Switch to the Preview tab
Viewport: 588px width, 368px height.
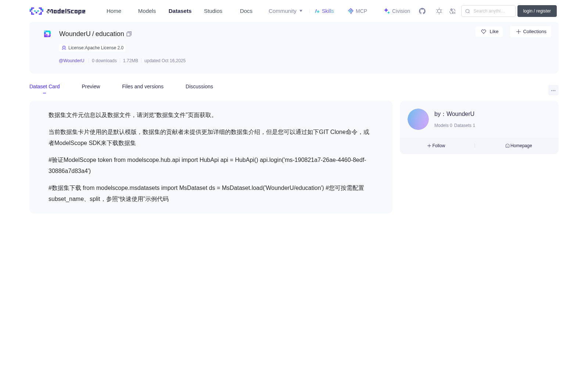pyautogui.click(x=91, y=86)
